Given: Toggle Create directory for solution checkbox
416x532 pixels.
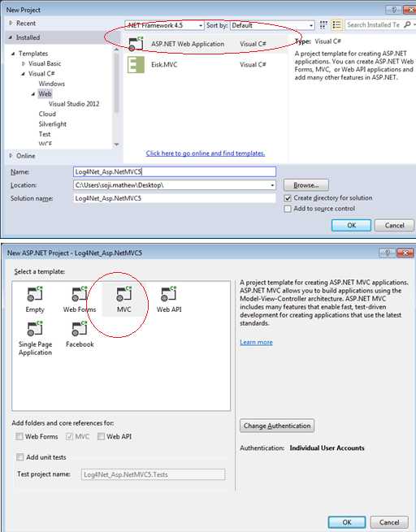Looking at the screenshot, I should click(288, 198).
